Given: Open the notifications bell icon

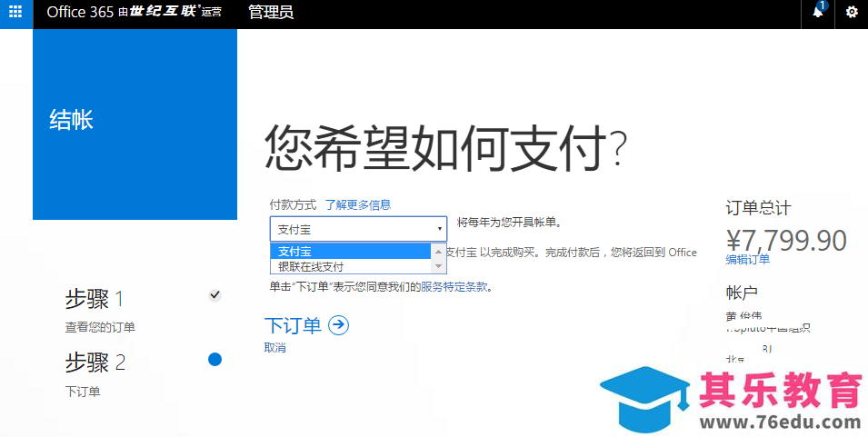Looking at the screenshot, I should [818, 12].
